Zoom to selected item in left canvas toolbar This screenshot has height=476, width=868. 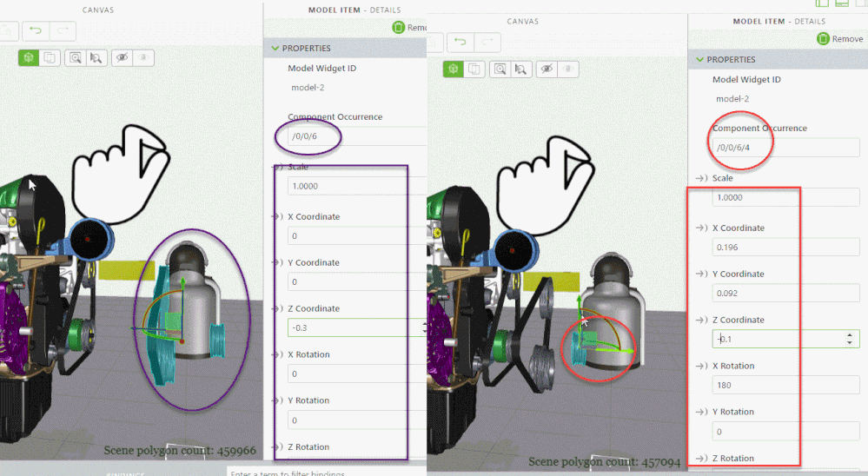pos(96,57)
